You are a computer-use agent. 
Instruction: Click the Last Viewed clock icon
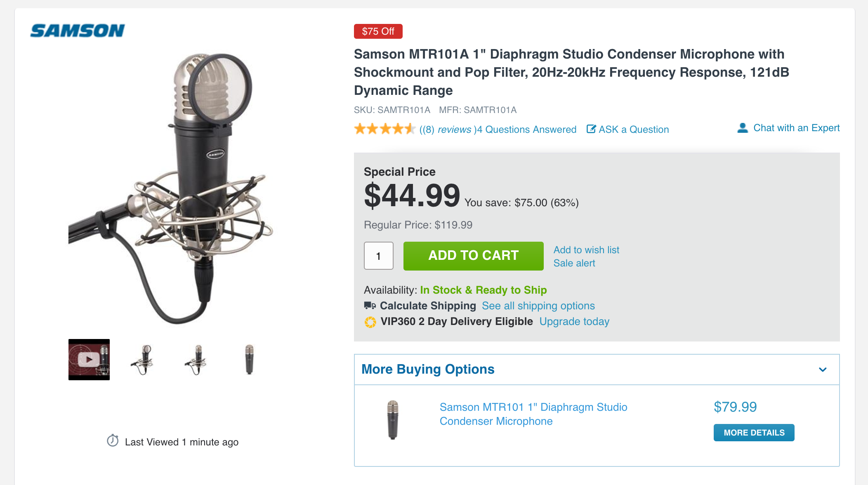(113, 440)
